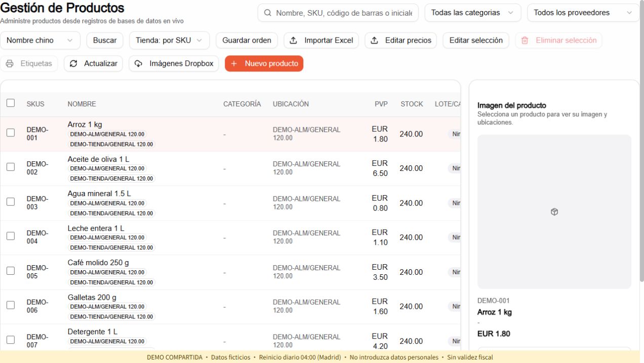Check the DEMO-004 row checkbox

[11, 236]
